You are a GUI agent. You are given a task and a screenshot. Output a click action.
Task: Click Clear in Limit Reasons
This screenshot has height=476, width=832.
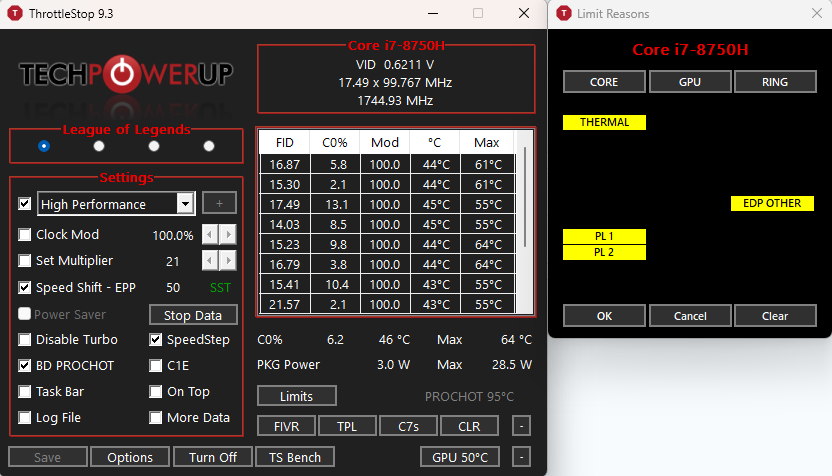point(775,316)
